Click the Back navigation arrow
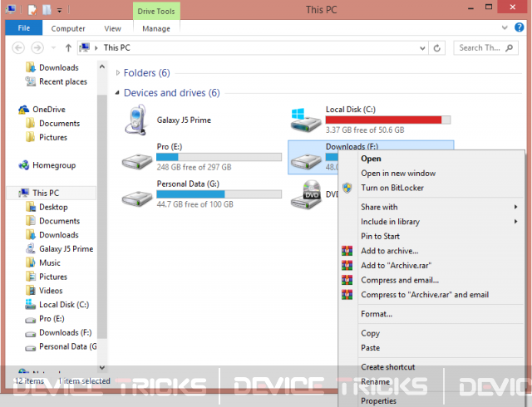532x407 pixels. pyautogui.click(x=18, y=48)
